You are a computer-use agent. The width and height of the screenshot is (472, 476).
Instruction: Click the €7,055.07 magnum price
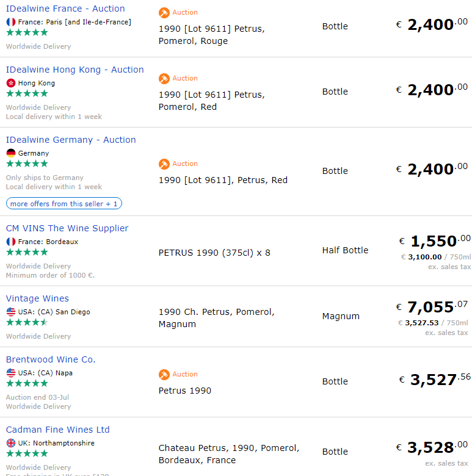point(432,306)
